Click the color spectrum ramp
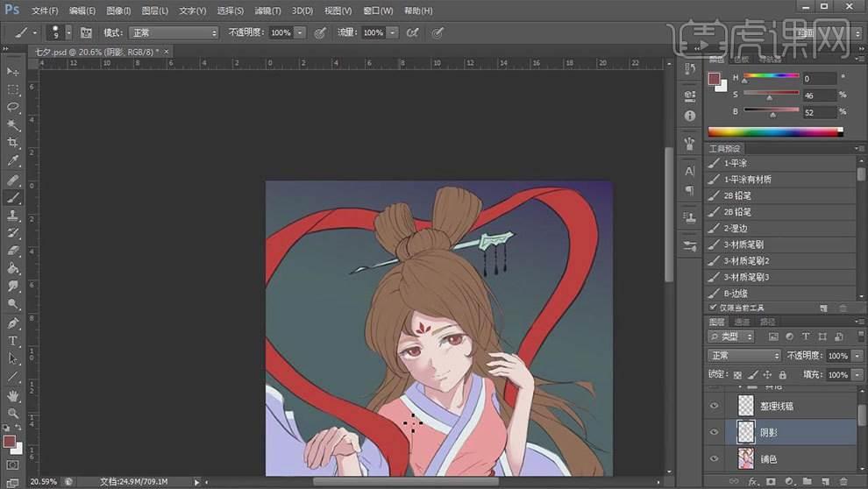Viewport: 868px width, 489px height. (775, 131)
